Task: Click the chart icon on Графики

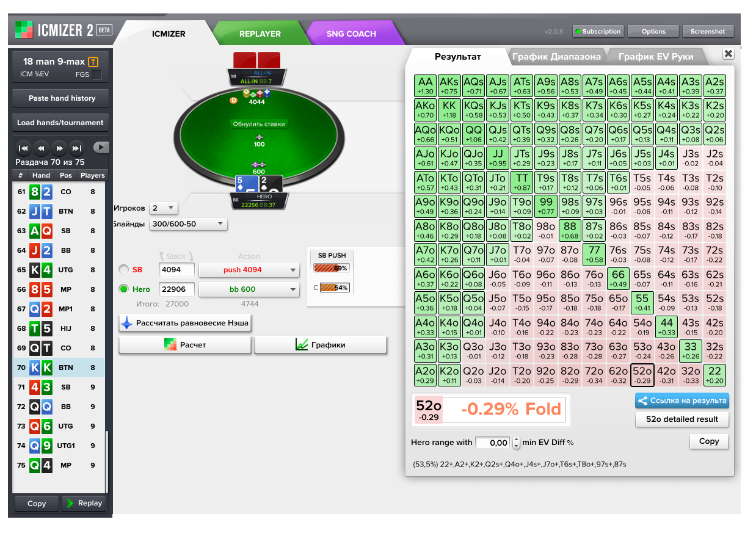Action: tap(302, 344)
